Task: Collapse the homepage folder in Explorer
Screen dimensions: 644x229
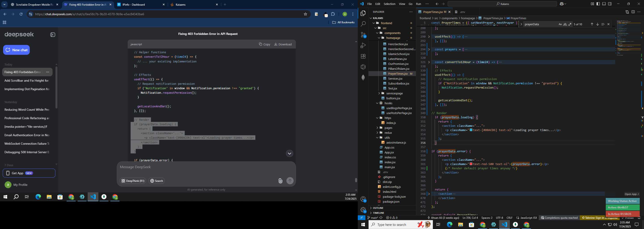Action: tap(379, 38)
